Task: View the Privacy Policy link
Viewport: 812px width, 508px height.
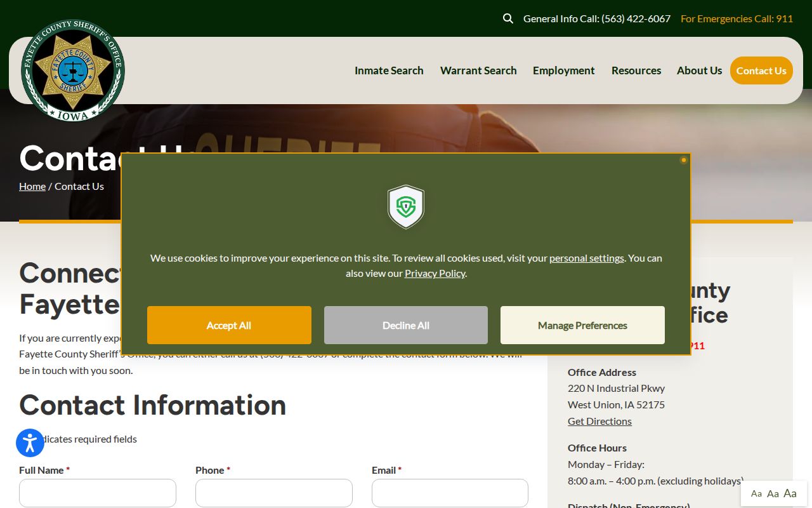Action: point(435,273)
